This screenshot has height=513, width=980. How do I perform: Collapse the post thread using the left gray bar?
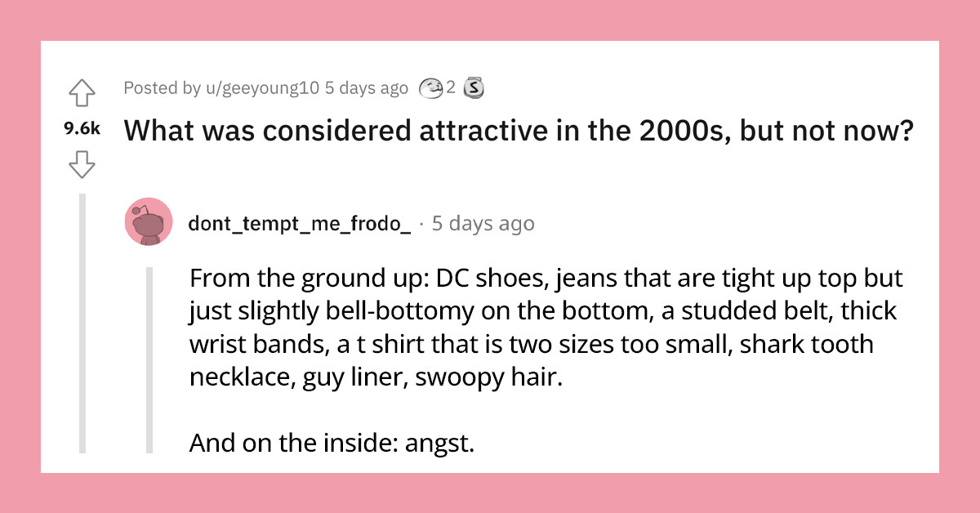[82, 327]
